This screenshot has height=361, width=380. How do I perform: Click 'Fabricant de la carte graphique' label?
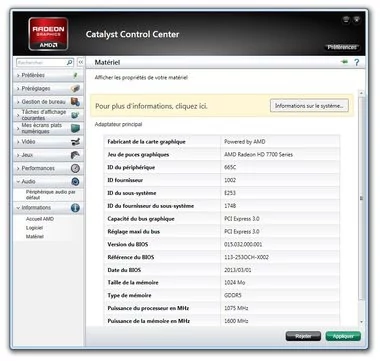(146, 142)
